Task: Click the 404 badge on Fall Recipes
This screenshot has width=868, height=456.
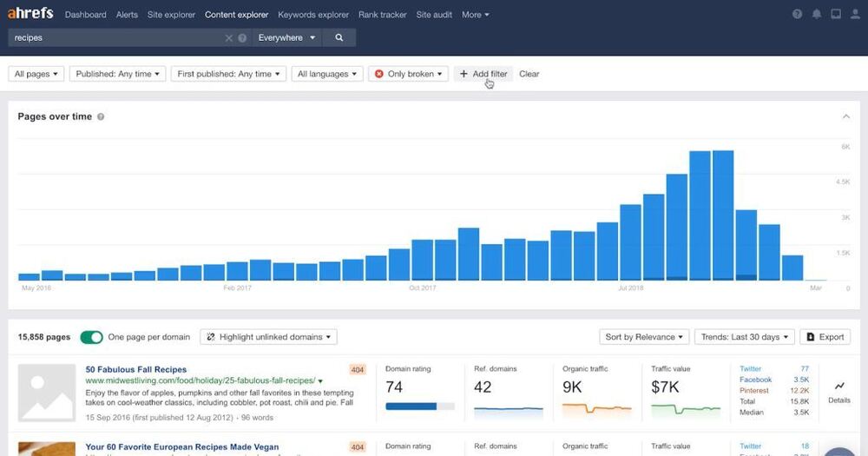Action: (x=358, y=369)
